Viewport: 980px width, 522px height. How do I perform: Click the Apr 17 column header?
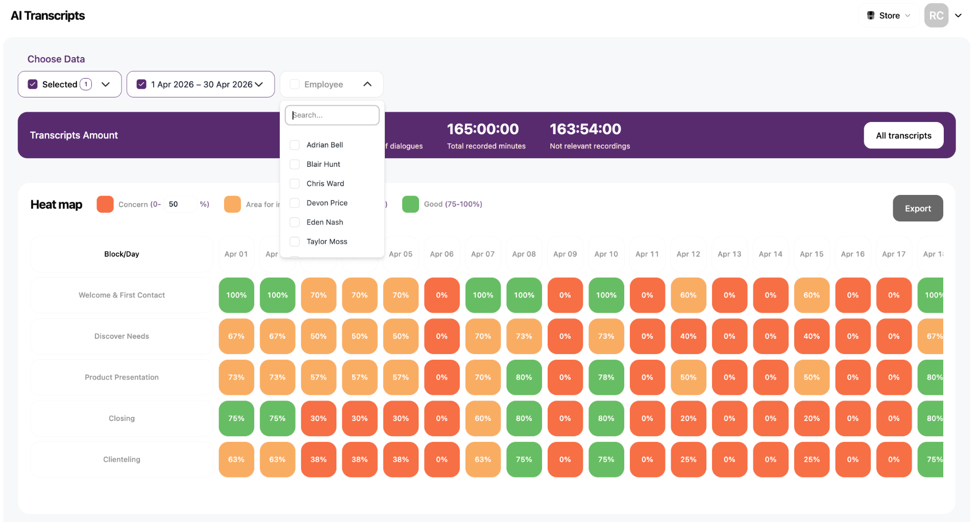pos(894,254)
